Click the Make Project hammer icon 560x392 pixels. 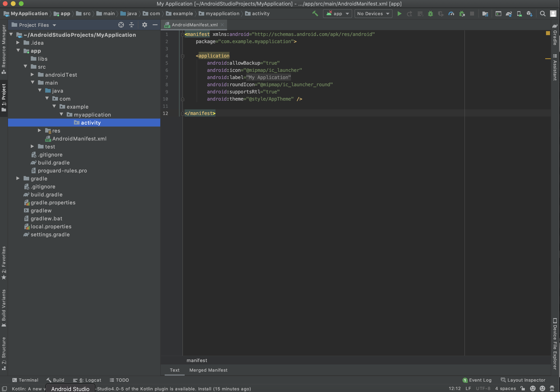315,14
